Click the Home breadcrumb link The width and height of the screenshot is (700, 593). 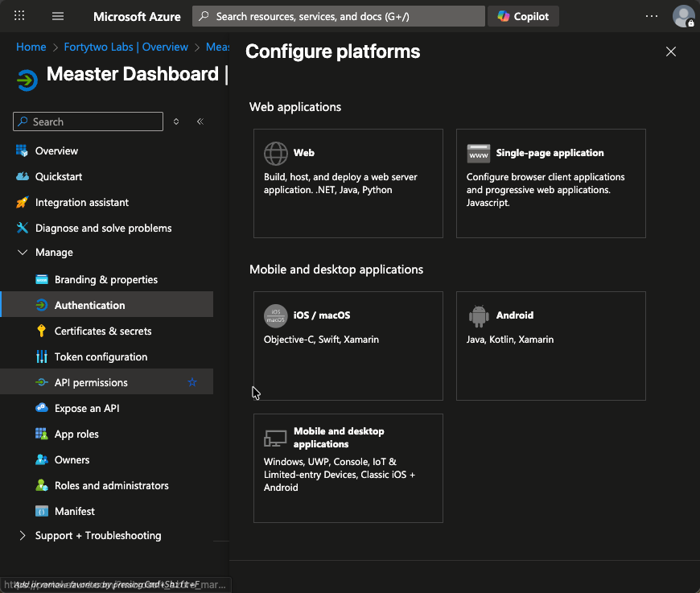(31, 47)
